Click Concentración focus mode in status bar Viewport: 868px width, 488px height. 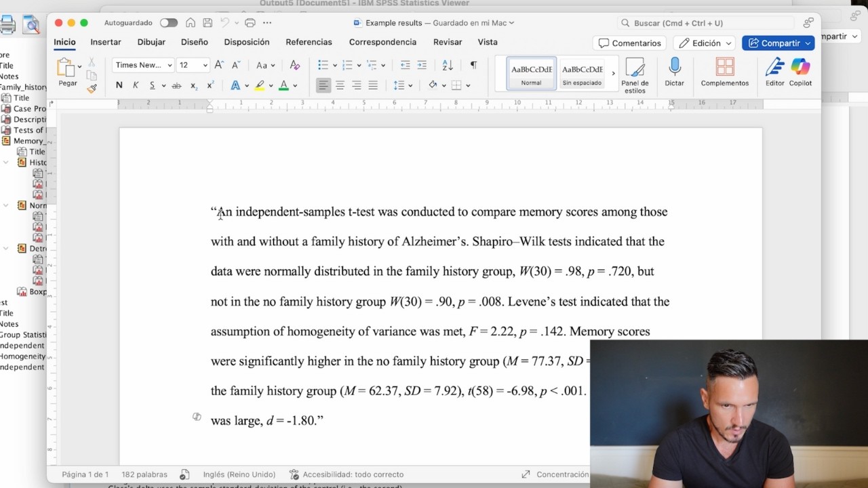point(555,474)
